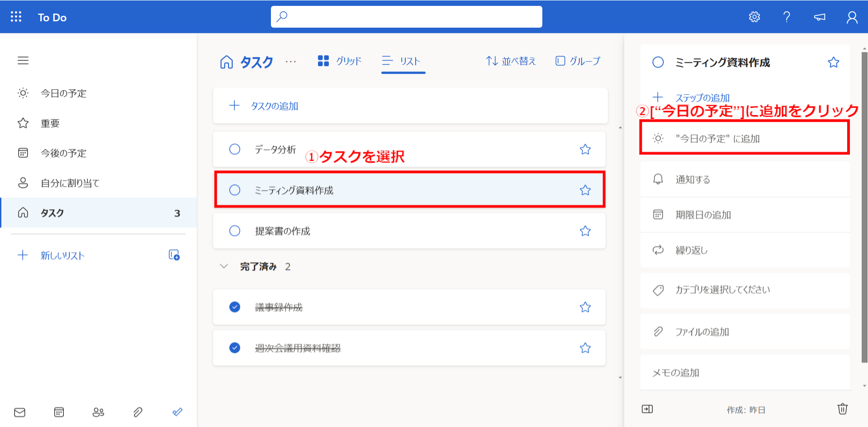
Task: Mark データ分析 task as complete
Action: pyautogui.click(x=235, y=149)
